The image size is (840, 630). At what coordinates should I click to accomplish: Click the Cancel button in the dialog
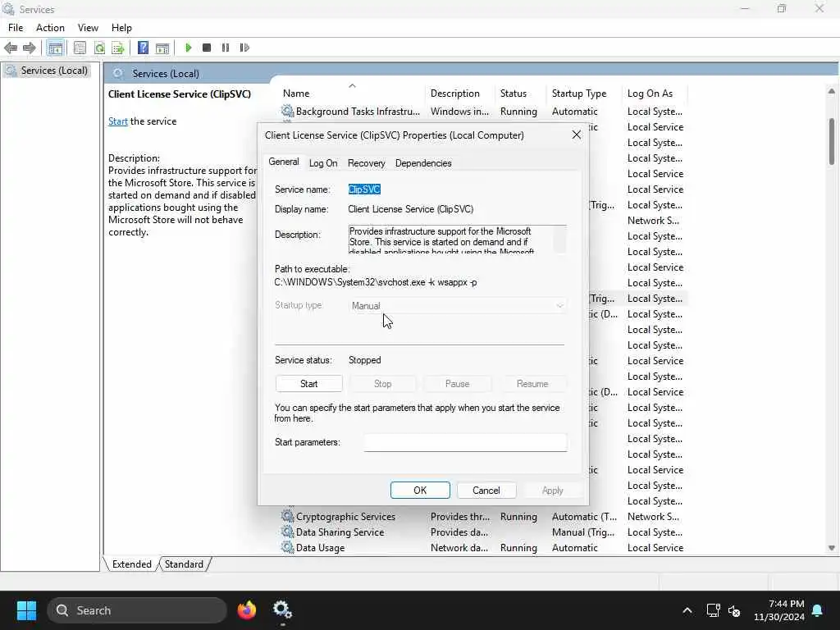pos(486,491)
